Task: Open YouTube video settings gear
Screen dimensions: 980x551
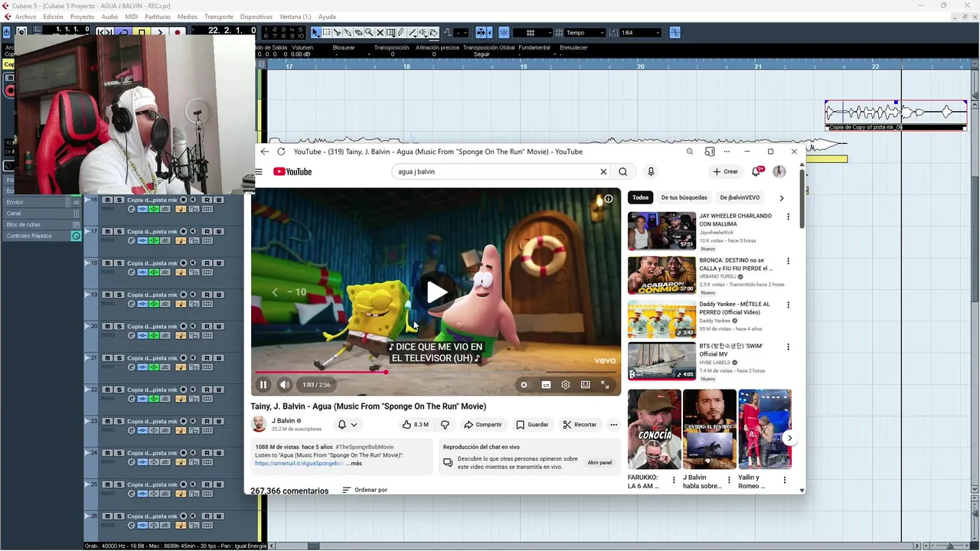Action: pyautogui.click(x=565, y=385)
